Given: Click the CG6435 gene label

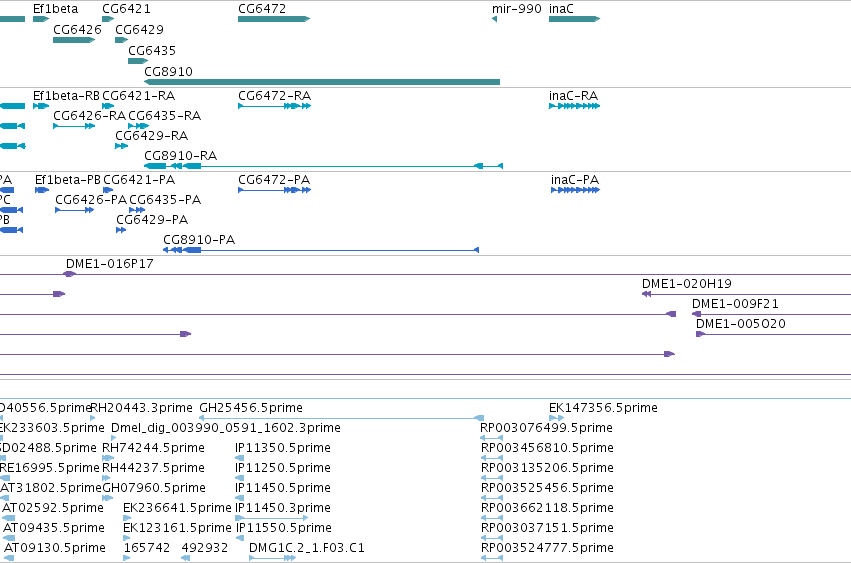Looking at the screenshot, I should (x=152, y=50).
